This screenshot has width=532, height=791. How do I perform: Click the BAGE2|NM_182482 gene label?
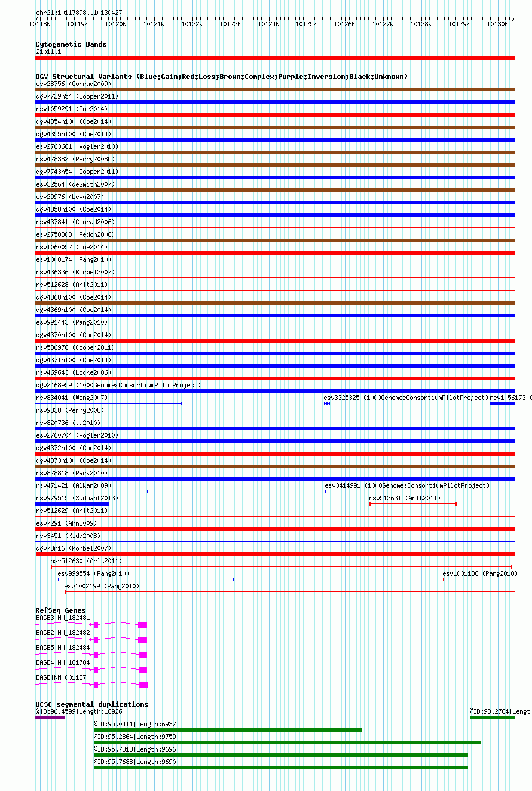coord(63,633)
